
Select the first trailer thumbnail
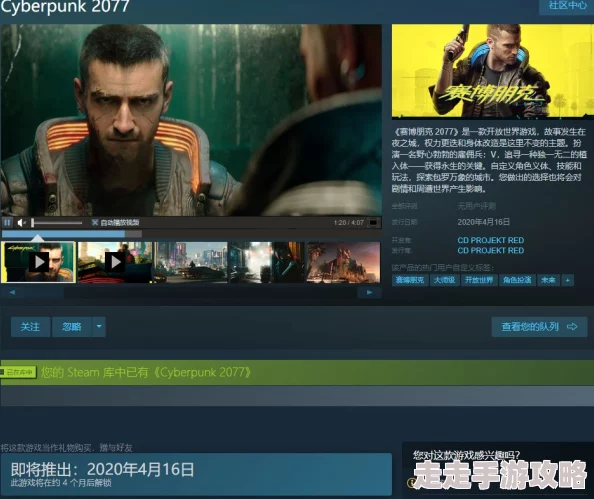(x=38, y=262)
